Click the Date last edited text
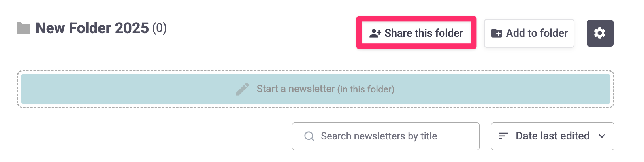Screen dimensions: 644x162 pyautogui.click(x=552, y=136)
